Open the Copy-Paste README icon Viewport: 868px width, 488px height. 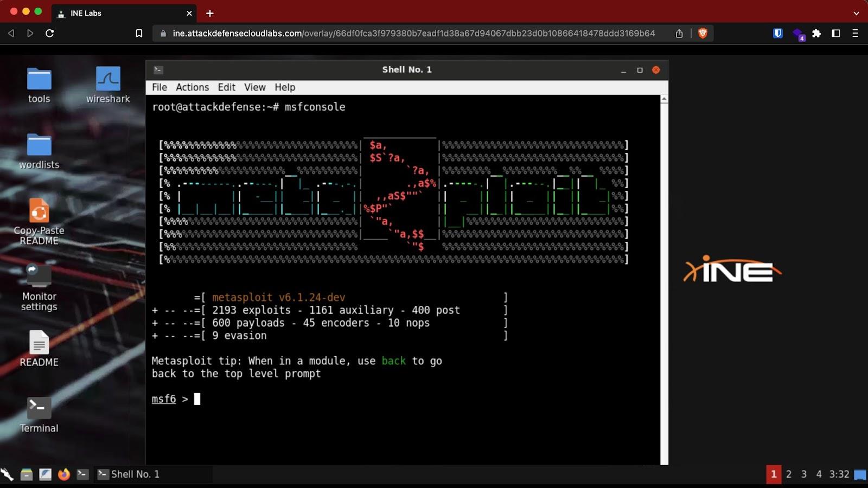[39, 221]
